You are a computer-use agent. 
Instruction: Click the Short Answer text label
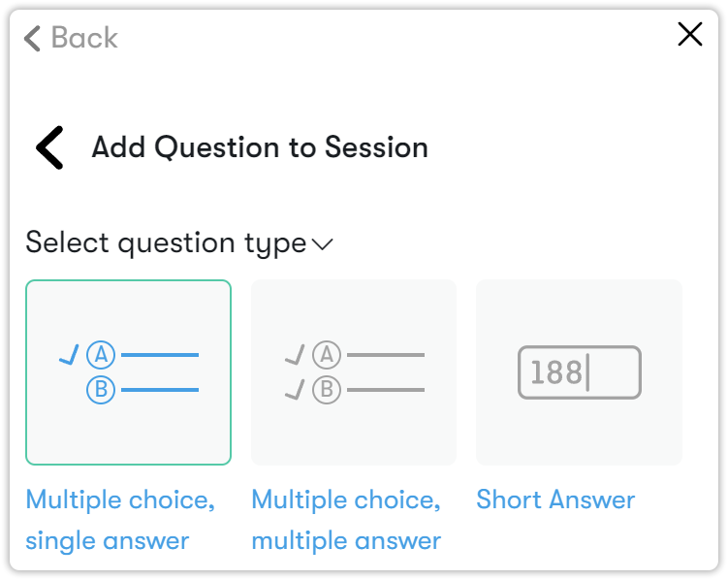(x=555, y=500)
